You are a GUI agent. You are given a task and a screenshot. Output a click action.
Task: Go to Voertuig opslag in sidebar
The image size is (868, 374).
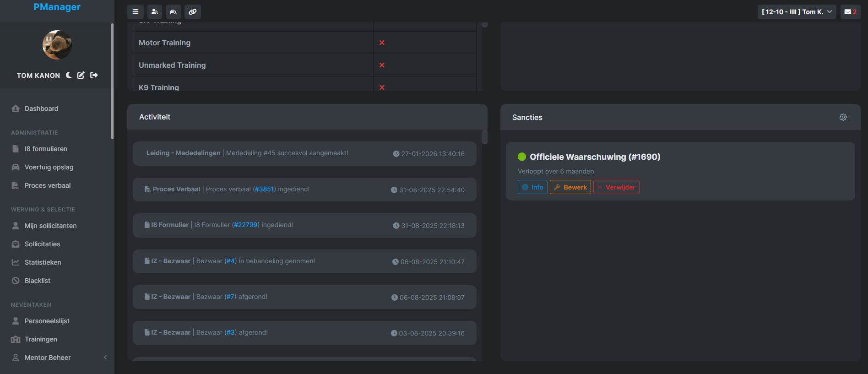pyautogui.click(x=49, y=167)
